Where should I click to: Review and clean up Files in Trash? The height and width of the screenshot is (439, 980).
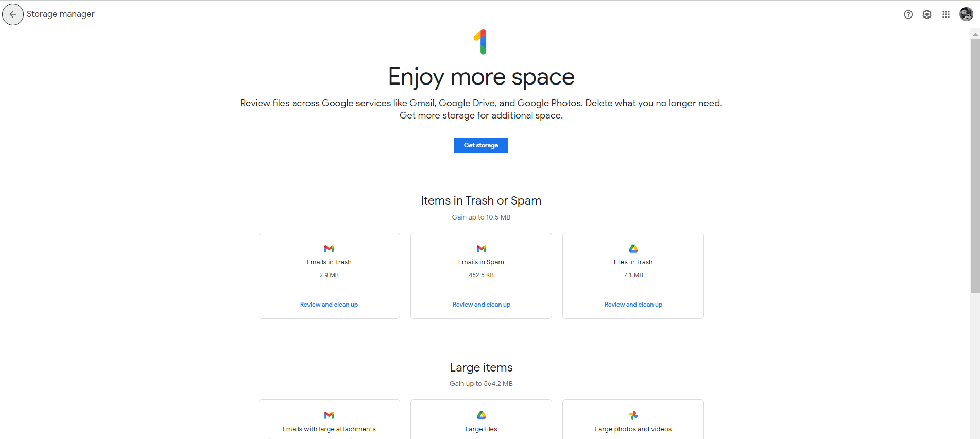tap(633, 305)
